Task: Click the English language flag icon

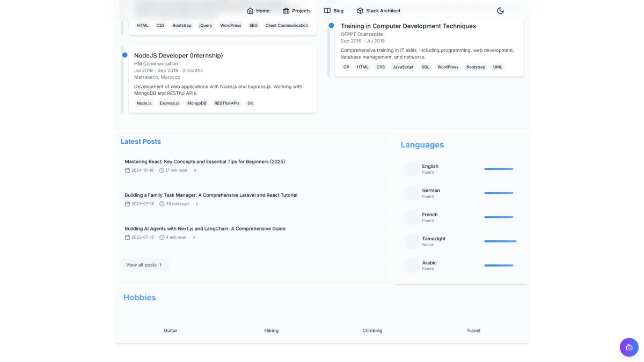Action: [412, 169]
